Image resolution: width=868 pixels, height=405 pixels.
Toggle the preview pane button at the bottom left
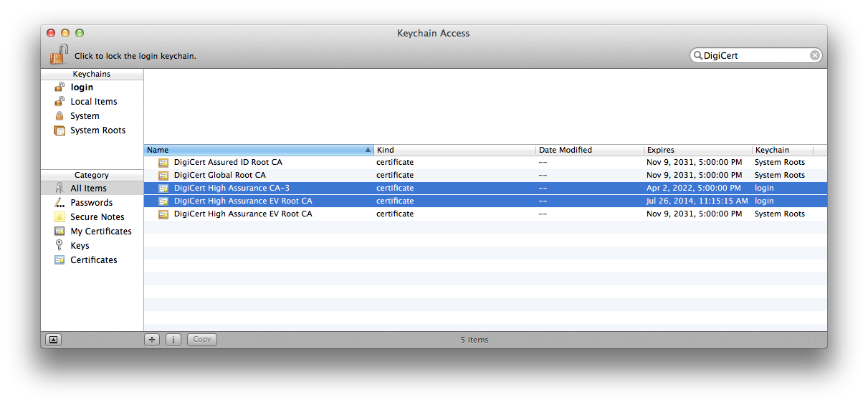pyautogui.click(x=54, y=340)
